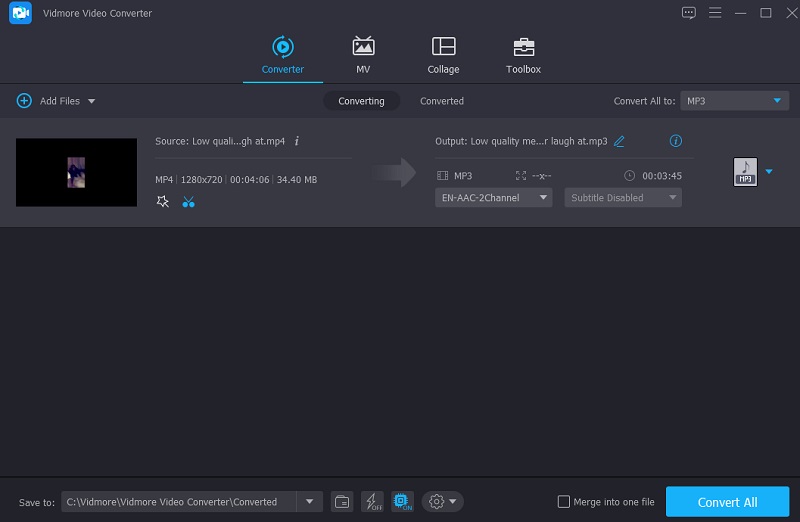
Task: Click the MP3 format file icon
Action: [745, 172]
